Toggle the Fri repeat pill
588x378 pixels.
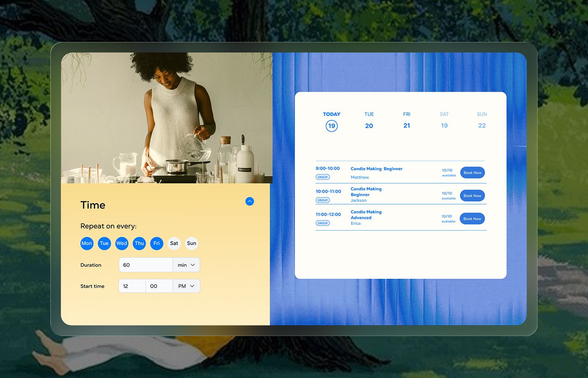coord(156,243)
